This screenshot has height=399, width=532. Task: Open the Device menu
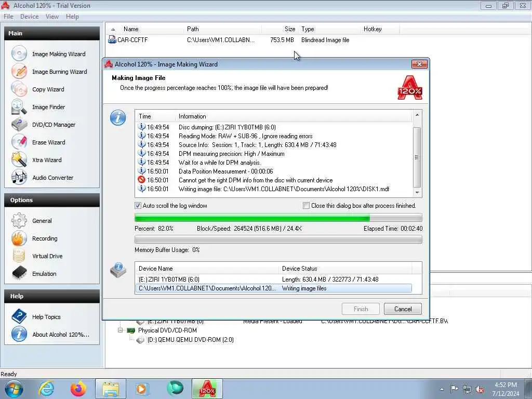pos(29,17)
